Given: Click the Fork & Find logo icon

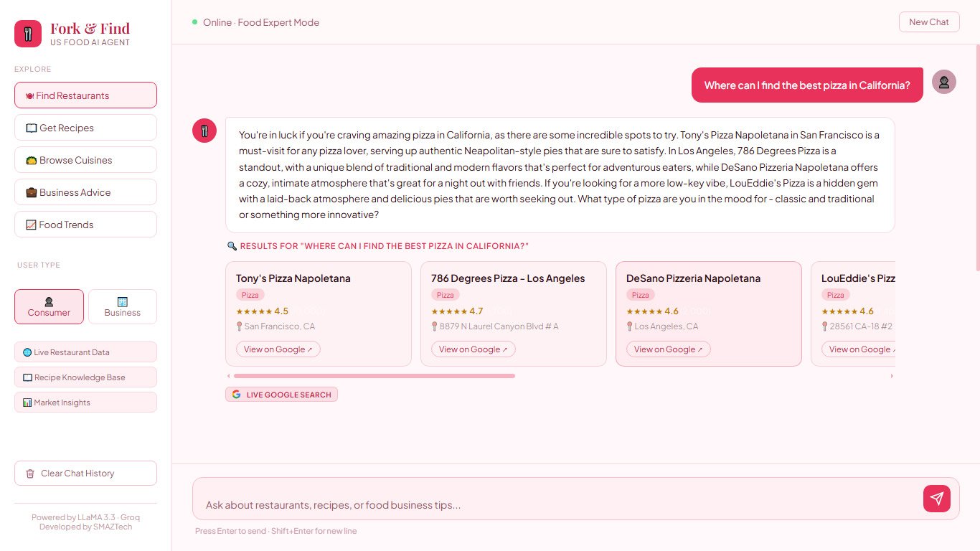Looking at the screenshot, I should pos(28,34).
